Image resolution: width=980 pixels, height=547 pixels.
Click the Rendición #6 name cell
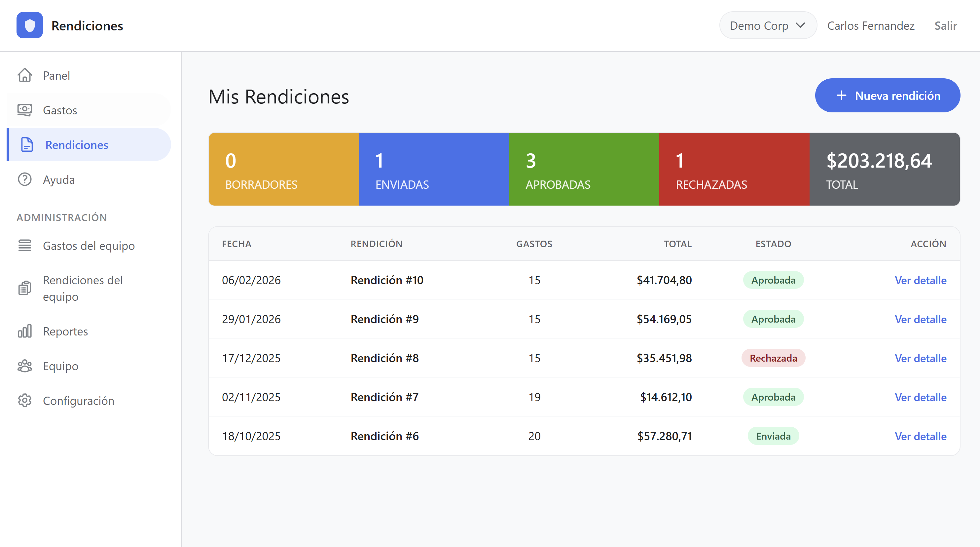pyautogui.click(x=384, y=436)
